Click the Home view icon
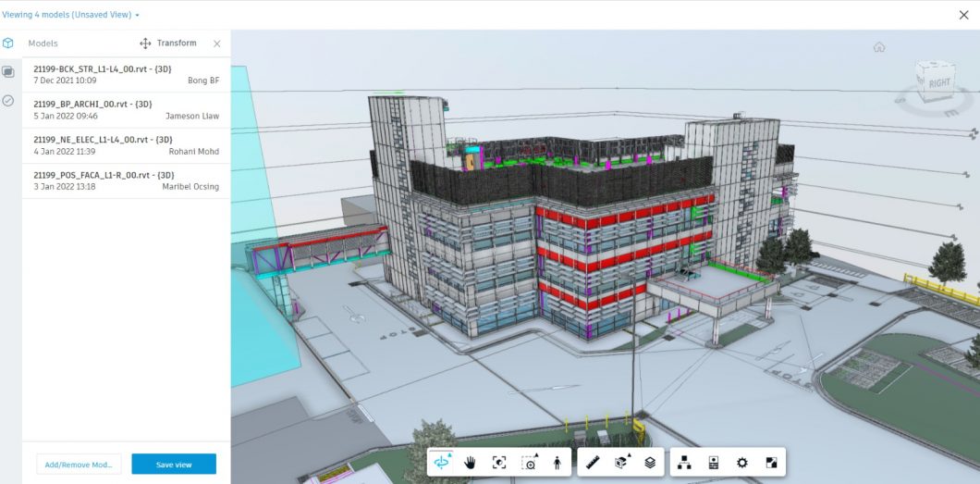This screenshot has width=980, height=484. [879, 47]
